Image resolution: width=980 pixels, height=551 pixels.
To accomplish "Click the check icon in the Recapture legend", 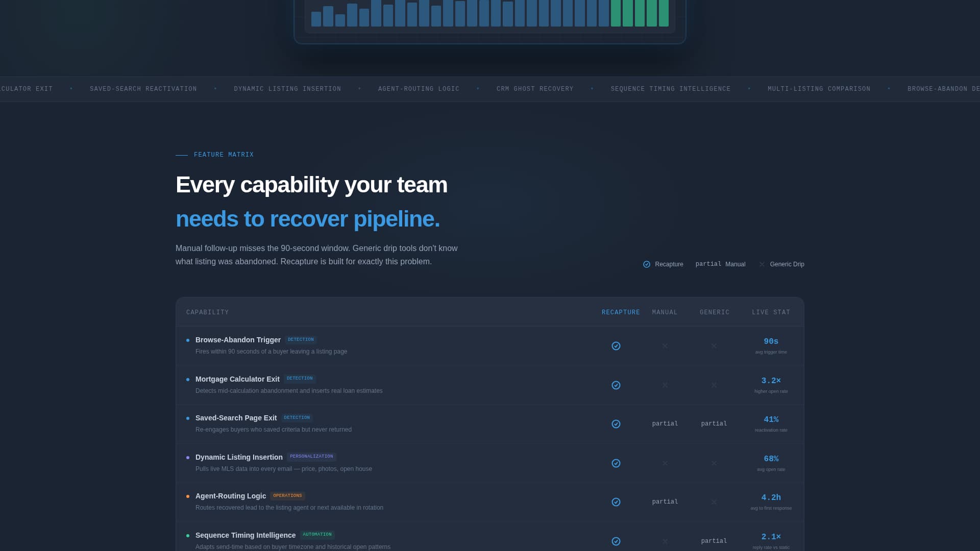I will coord(647,264).
